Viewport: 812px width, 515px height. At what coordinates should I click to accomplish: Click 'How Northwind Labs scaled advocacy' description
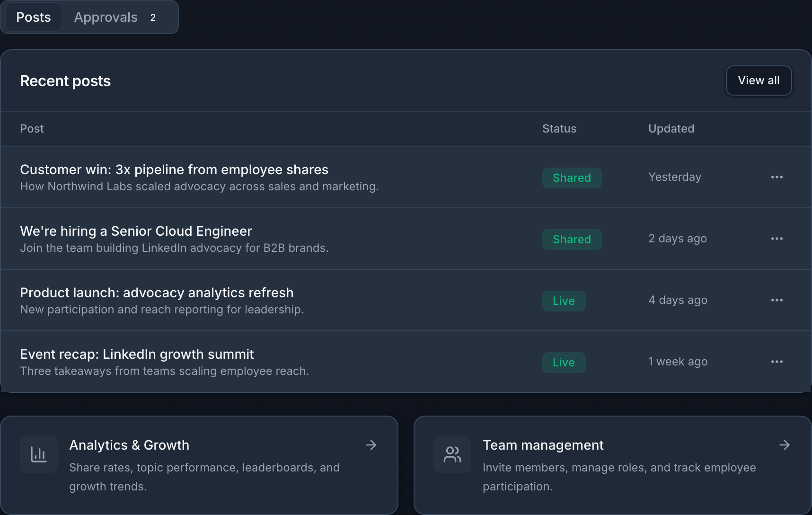coord(199,186)
